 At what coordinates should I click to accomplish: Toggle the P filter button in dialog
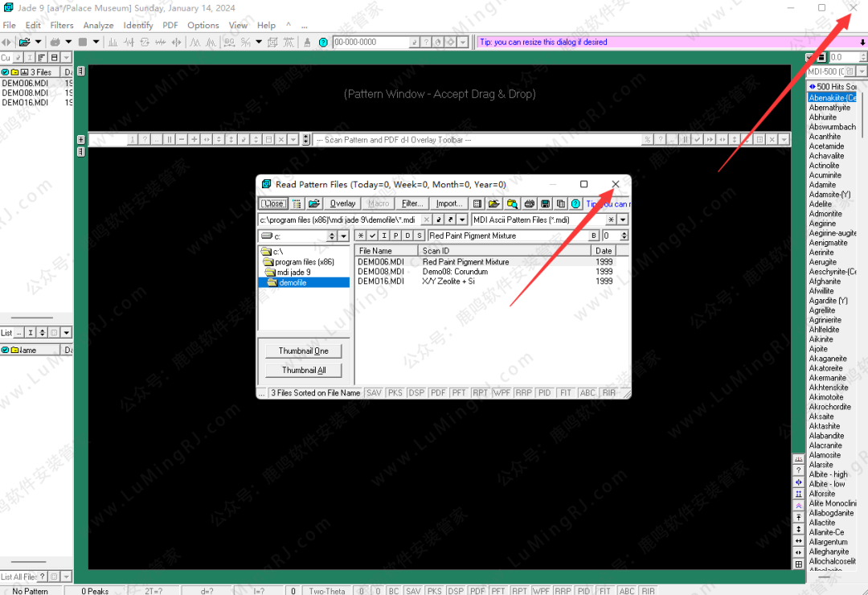click(x=396, y=236)
